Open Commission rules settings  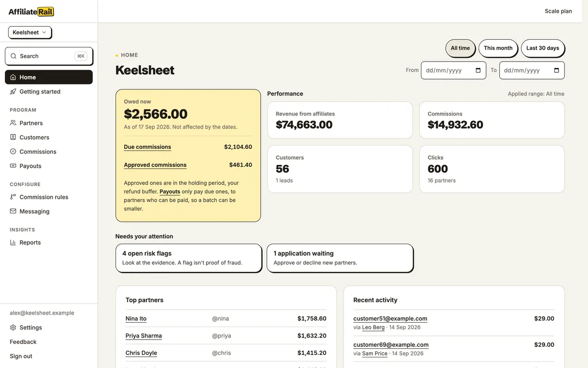click(x=49, y=197)
